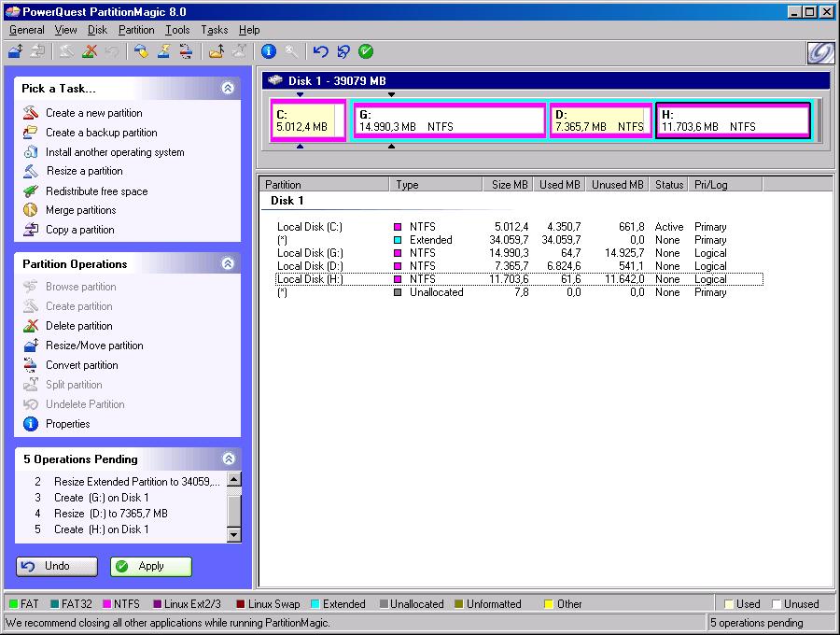Select the D: partition in disk map
This screenshot has height=635, width=840.
coord(600,120)
